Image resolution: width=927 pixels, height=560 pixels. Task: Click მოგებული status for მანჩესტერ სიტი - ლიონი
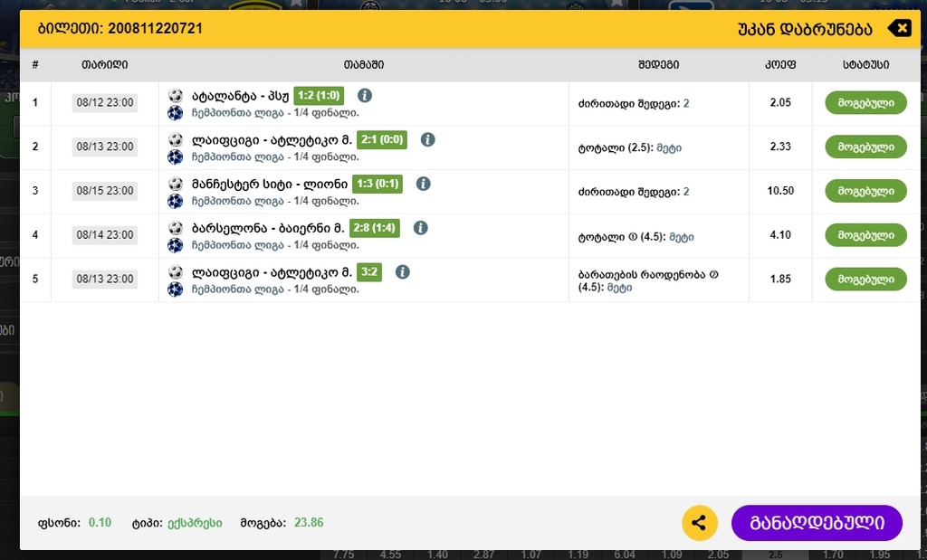click(x=865, y=191)
